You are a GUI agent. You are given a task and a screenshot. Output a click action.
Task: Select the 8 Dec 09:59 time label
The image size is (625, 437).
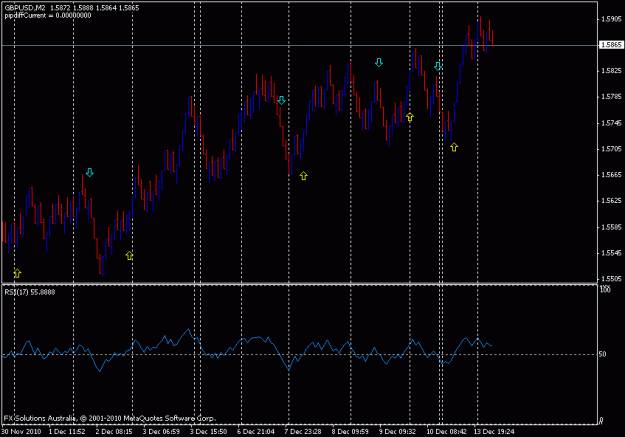(x=350, y=431)
